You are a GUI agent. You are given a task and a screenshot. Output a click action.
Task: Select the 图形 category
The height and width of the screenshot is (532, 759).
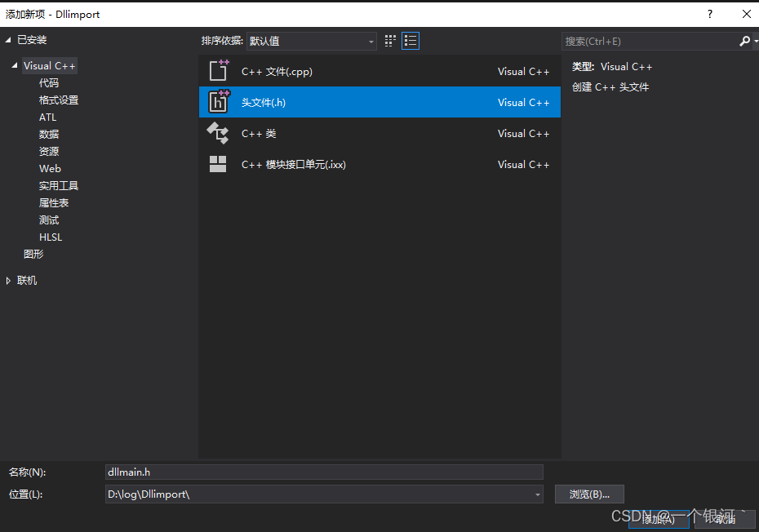tap(33, 254)
